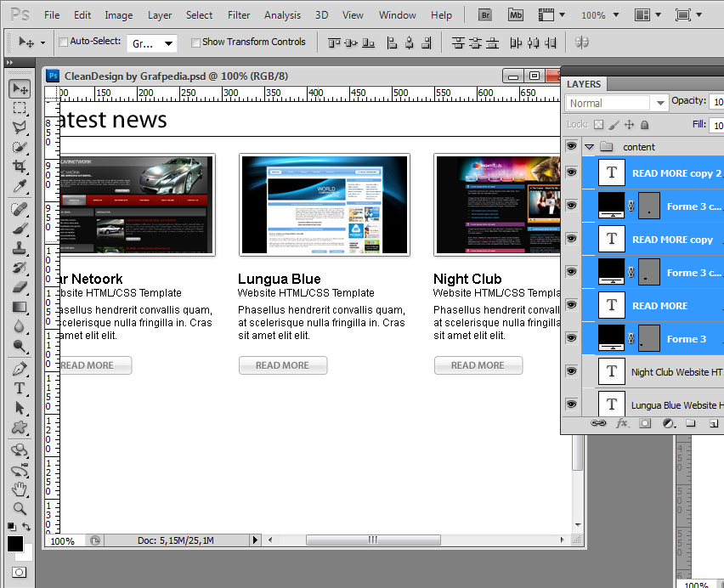Screen dimensions: 724x588
Task: Open the Analysis menu
Action: (282, 15)
